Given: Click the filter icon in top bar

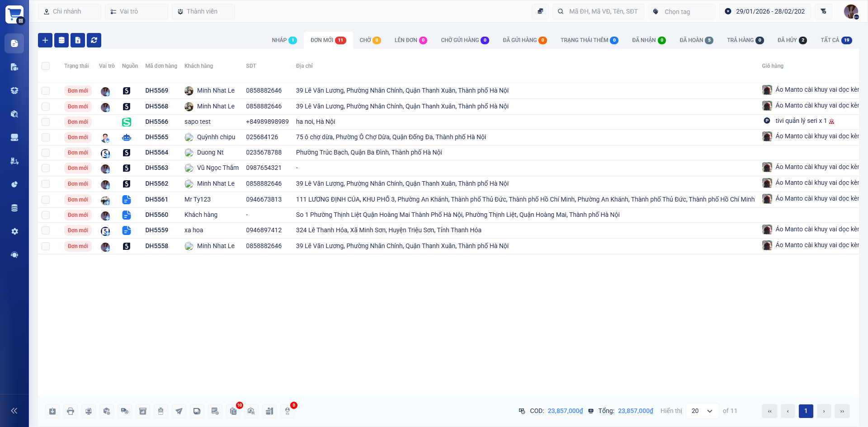Looking at the screenshot, I should click(x=823, y=11).
